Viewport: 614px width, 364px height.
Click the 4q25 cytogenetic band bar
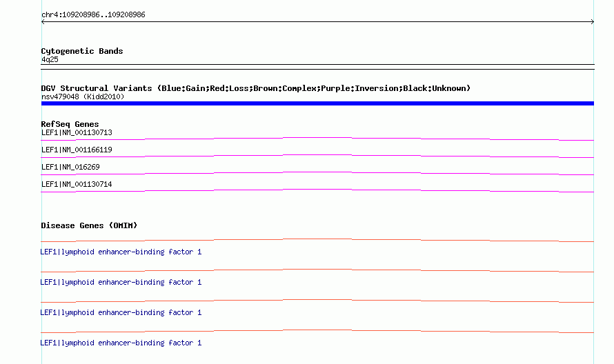317,67
